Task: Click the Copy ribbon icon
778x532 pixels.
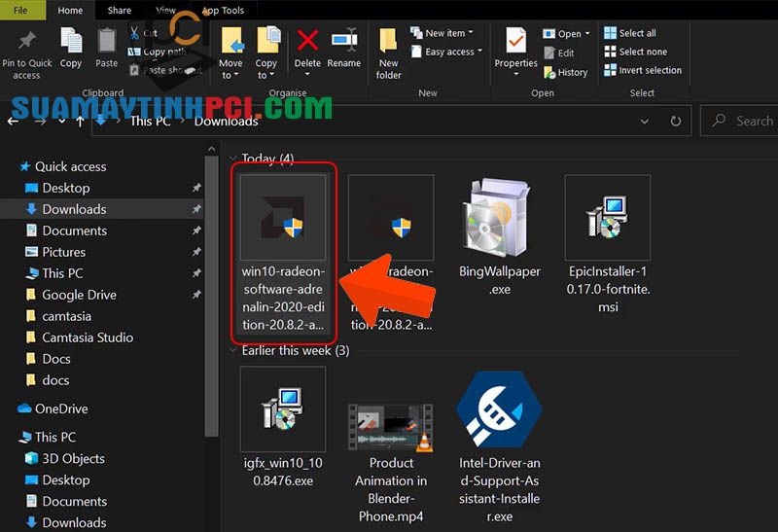Action: pos(71,41)
